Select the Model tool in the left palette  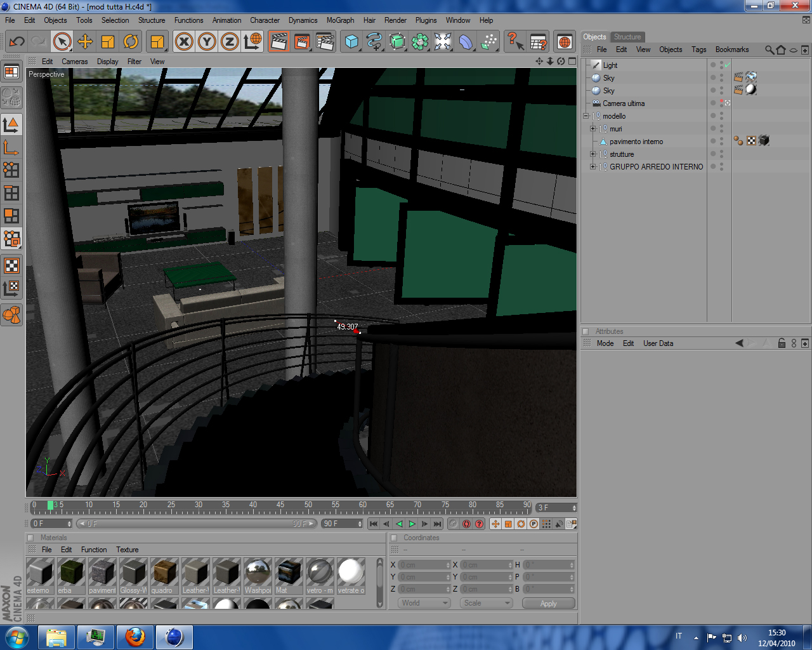coord(11,124)
